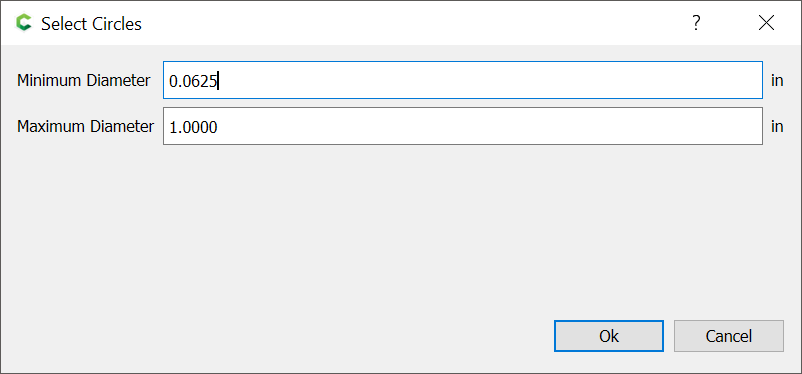The width and height of the screenshot is (802, 374).
Task: Focus the Maximum Diameter input field
Action: [x=462, y=126]
